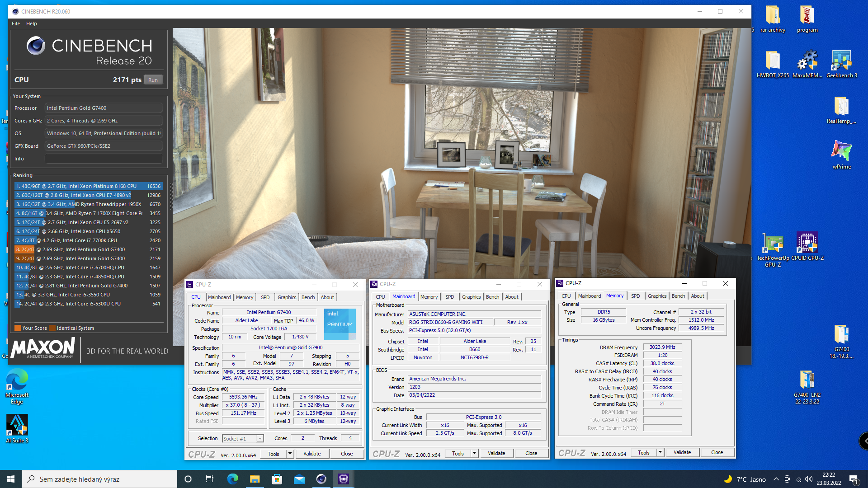Launch the Geekbench 3 desktop shortcut
The width and height of the screenshot is (868, 488).
tap(841, 64)
